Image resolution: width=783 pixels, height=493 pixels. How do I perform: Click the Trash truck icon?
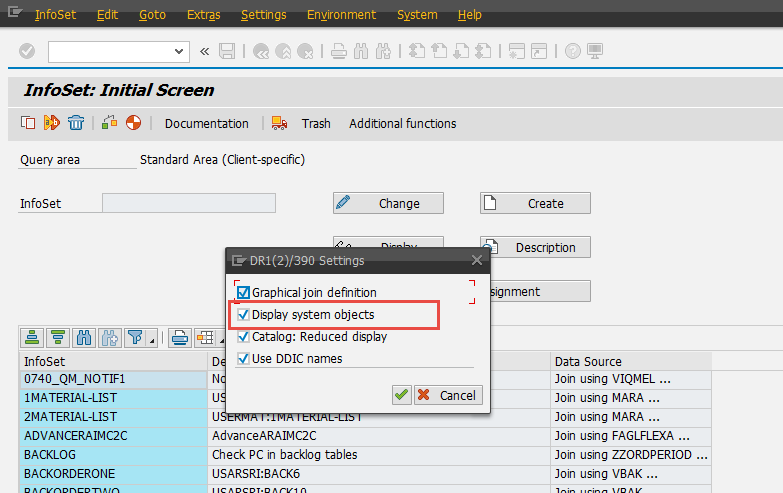point(276,123)
